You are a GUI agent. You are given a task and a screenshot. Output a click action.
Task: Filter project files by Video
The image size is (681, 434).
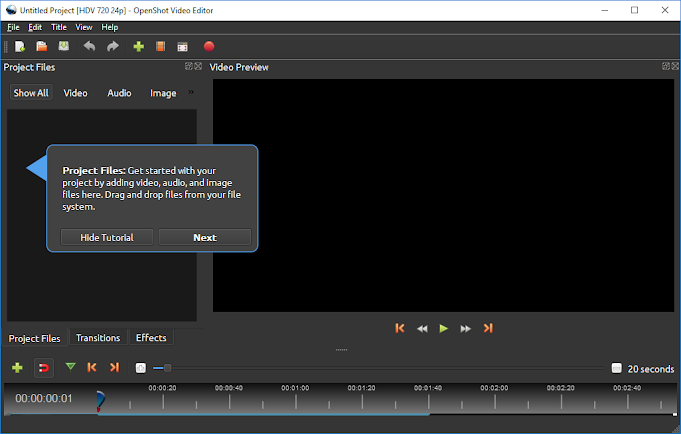(x=76, y=93)
